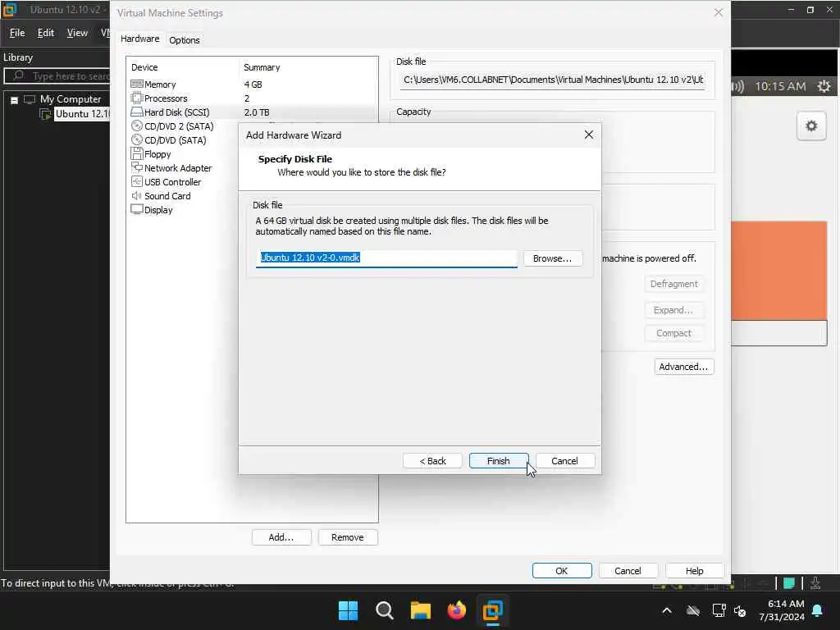Select the Processors device icon
This screenshot has height=630, width=840.
tap(137, 98)
